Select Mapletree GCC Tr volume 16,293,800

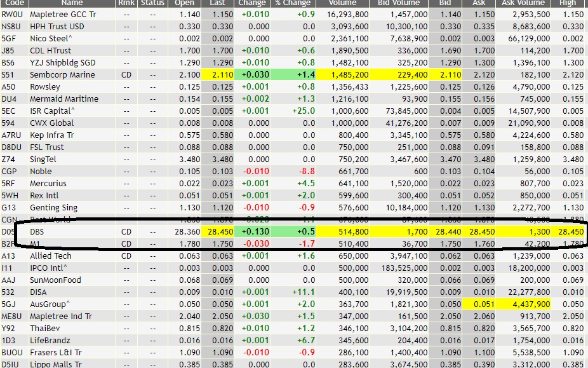click(x=347, y=14)
